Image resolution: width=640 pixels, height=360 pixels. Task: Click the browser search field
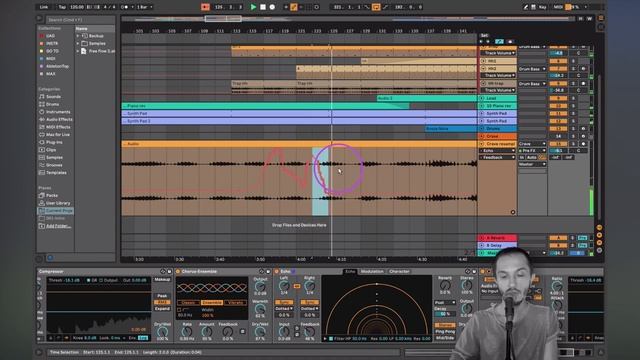[x=80, y=20]
